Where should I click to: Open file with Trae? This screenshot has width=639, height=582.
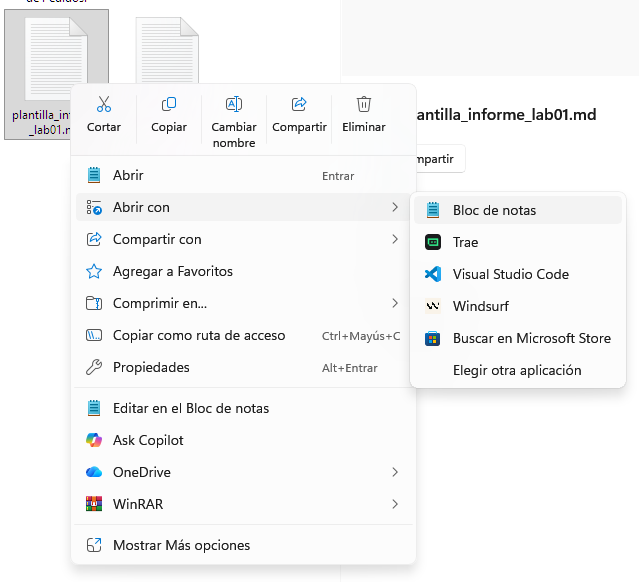point(465,242)
